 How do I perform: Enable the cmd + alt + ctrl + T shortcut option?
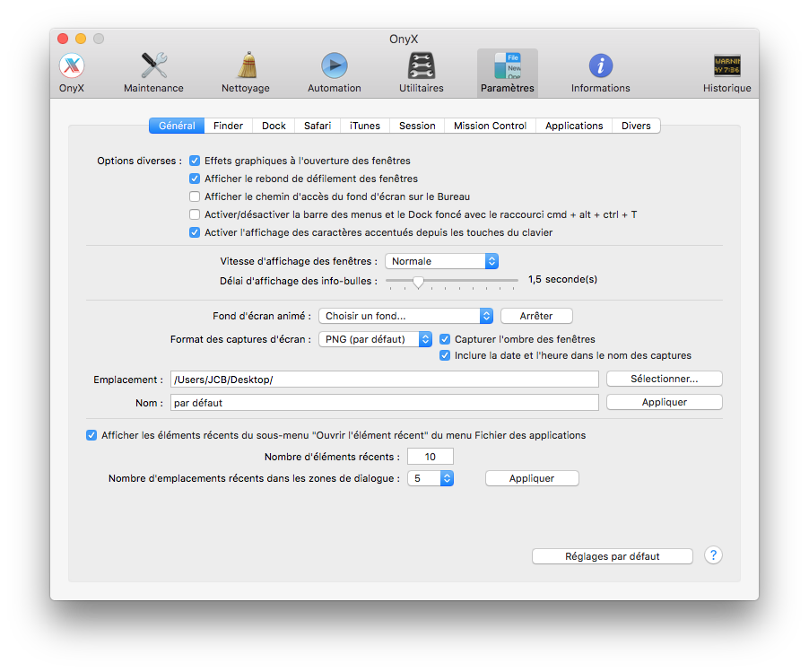coord(195,214)
